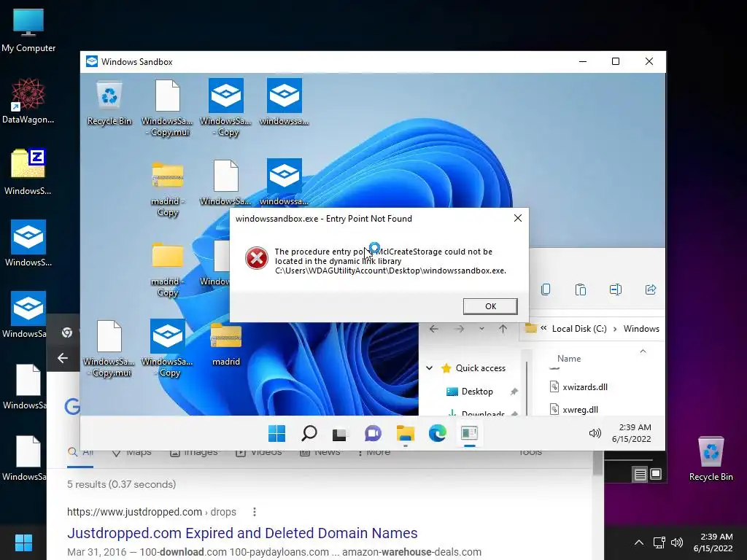Collapse the Quick access tree node
This screenshot has height=560, width=747.
[429, 367]
